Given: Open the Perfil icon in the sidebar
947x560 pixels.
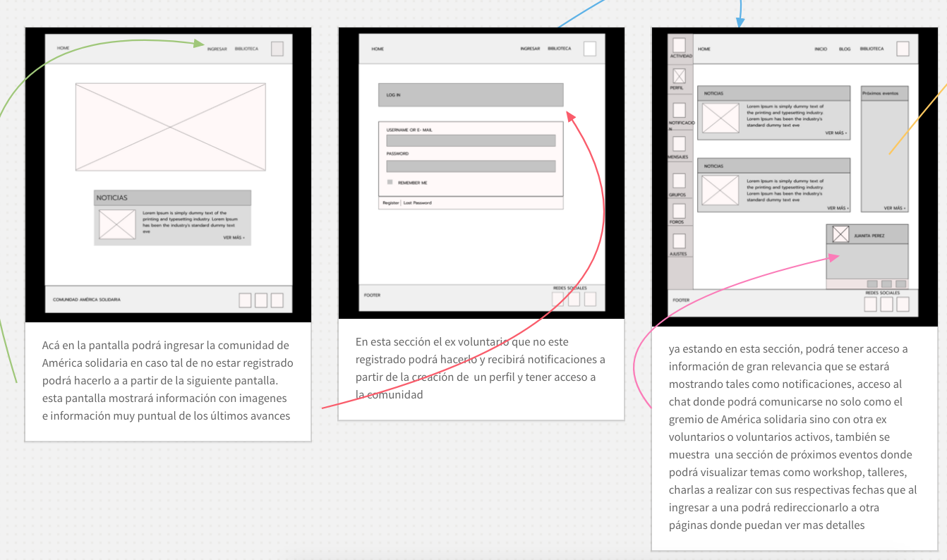Looking at the screenshot, I should [679, 76].
